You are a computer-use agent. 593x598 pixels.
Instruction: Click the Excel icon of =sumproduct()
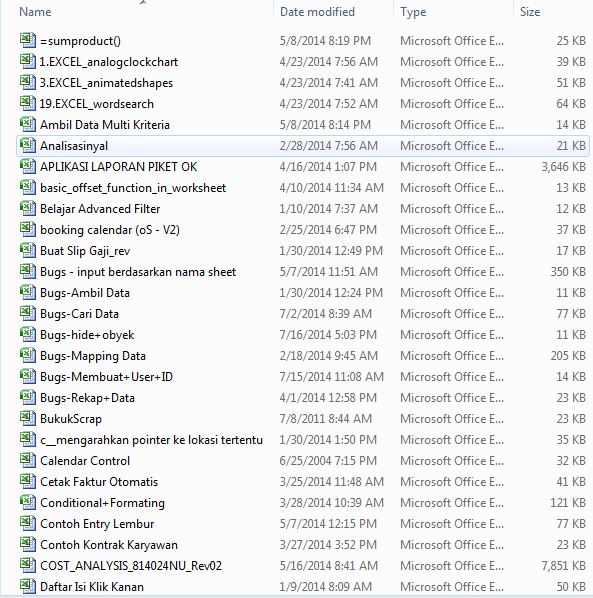tap(28, 40)
